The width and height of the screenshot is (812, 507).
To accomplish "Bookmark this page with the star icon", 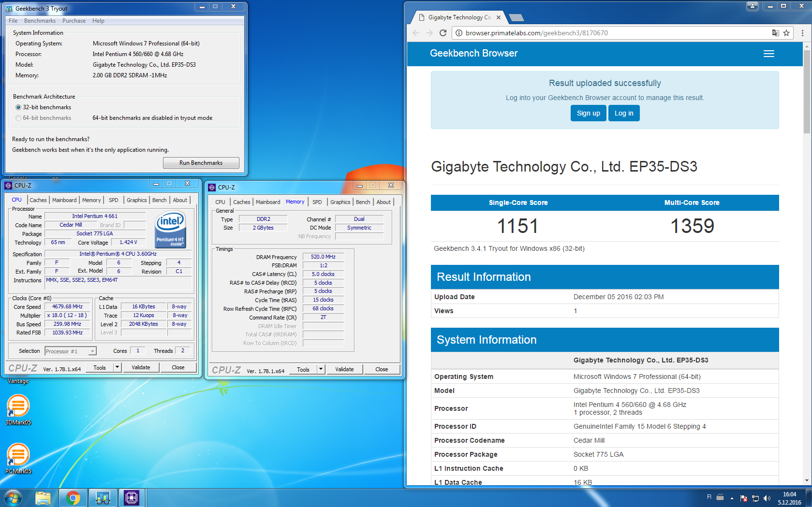I will pos(786,33).
